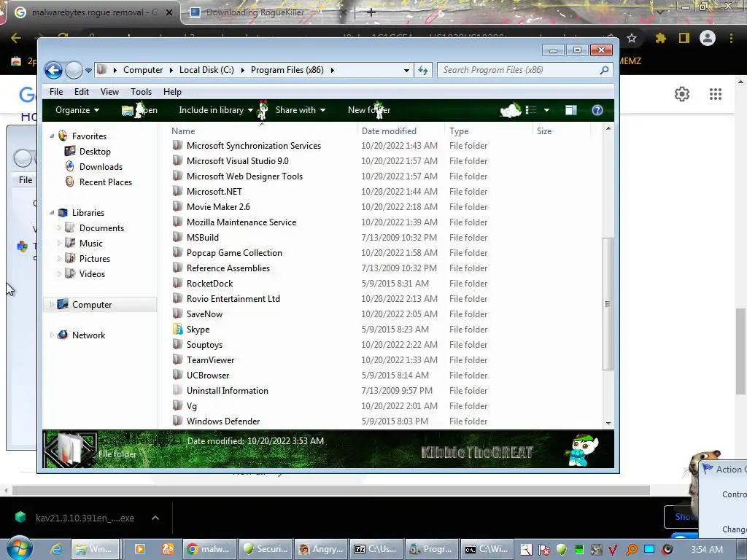Viewport: 747px width, 560px height.
Task: Select the Videos library
Action: click(x=92, y=274)
